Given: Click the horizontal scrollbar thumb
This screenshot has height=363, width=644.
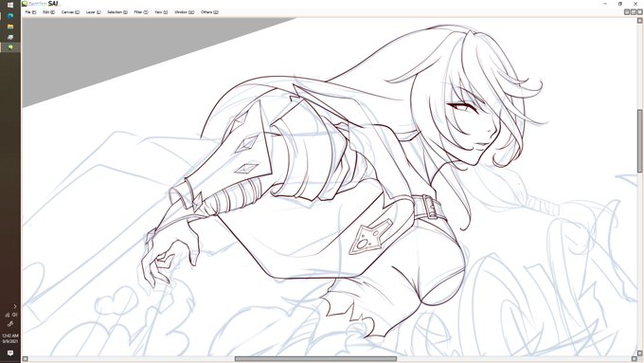Looking at the screenshot, I should click(315, 359).
